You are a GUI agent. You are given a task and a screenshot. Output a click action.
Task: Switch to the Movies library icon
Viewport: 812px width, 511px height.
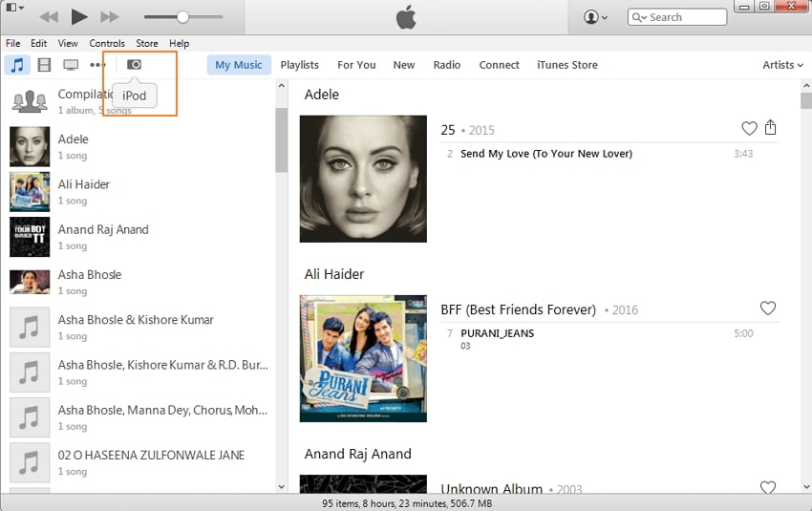click(45, 65)
